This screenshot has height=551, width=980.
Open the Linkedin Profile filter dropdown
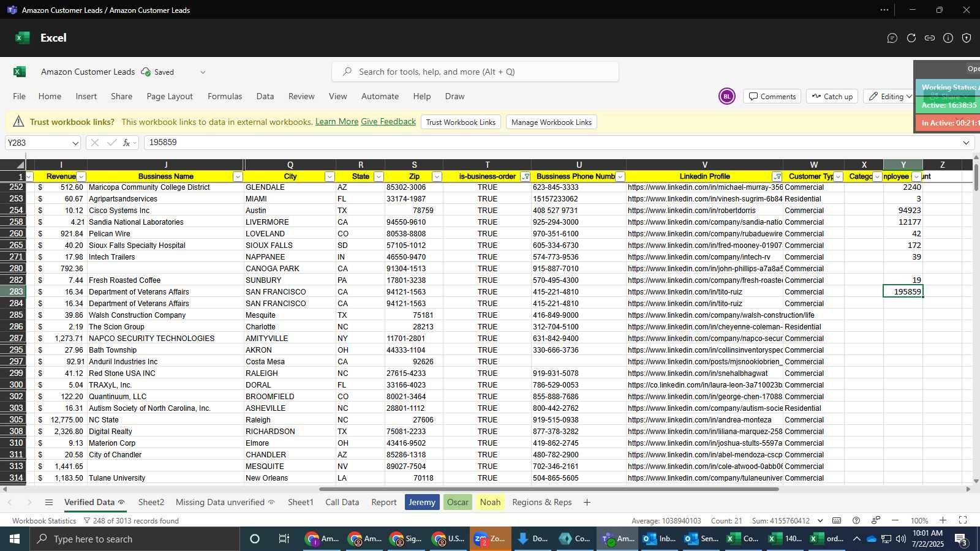coord(777,177)
